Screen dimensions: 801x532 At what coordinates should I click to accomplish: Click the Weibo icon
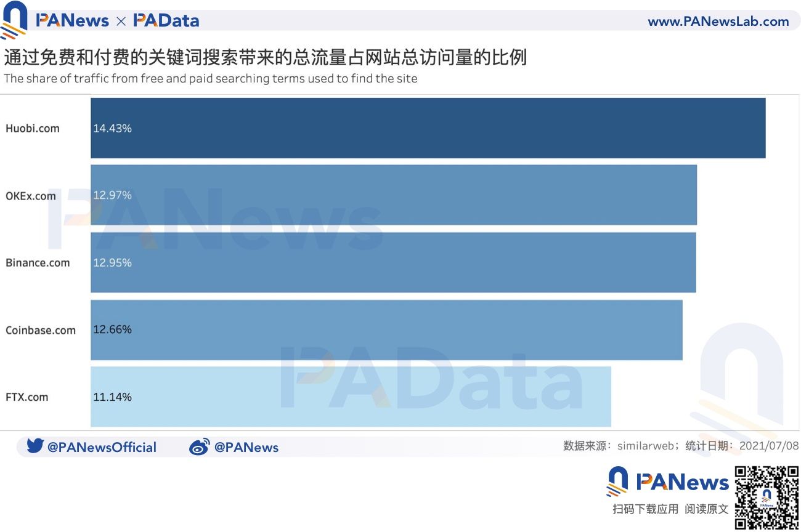click(x=199, y=447)
